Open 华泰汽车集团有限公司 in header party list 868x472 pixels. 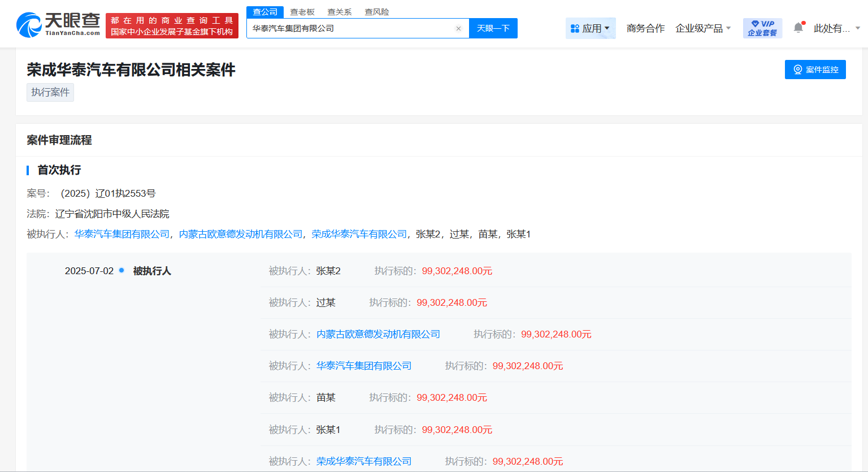[122, 234]
